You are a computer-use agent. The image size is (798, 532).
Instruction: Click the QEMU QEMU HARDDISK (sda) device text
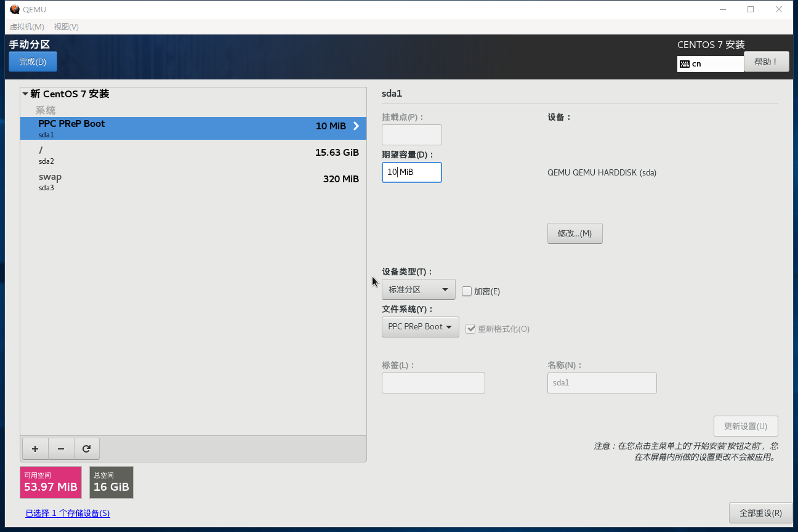tap(602, 172)
